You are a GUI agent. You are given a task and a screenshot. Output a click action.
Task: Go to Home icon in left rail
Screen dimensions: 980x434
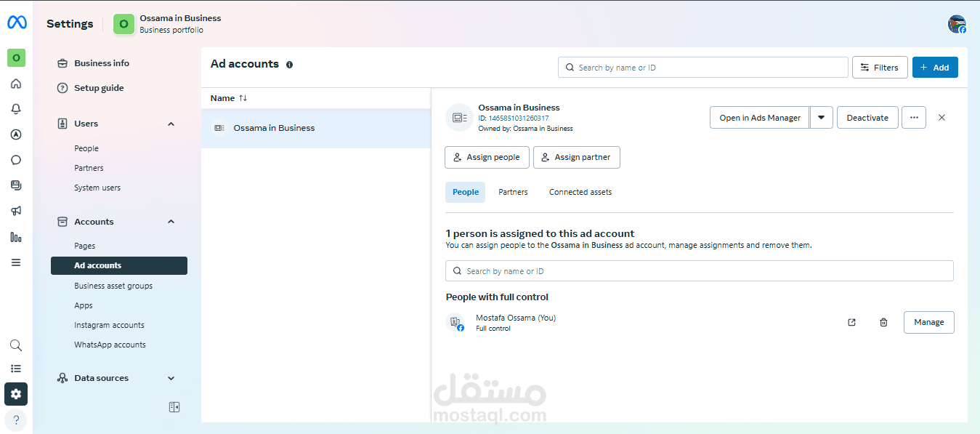click(x=16, y=84)
